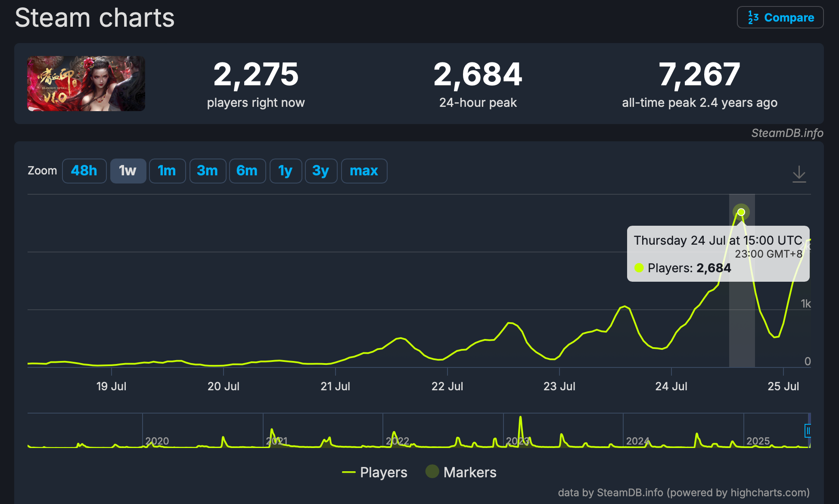Set zoom range to 6m
This screenshot has height=504, width=839.
tap(247, 171)
